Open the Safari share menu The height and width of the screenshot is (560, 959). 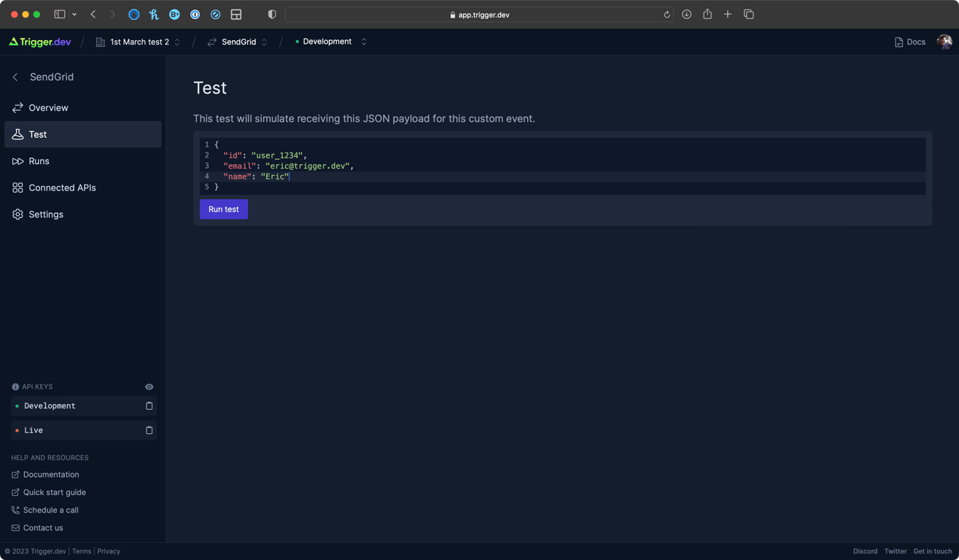coord(707,14)
